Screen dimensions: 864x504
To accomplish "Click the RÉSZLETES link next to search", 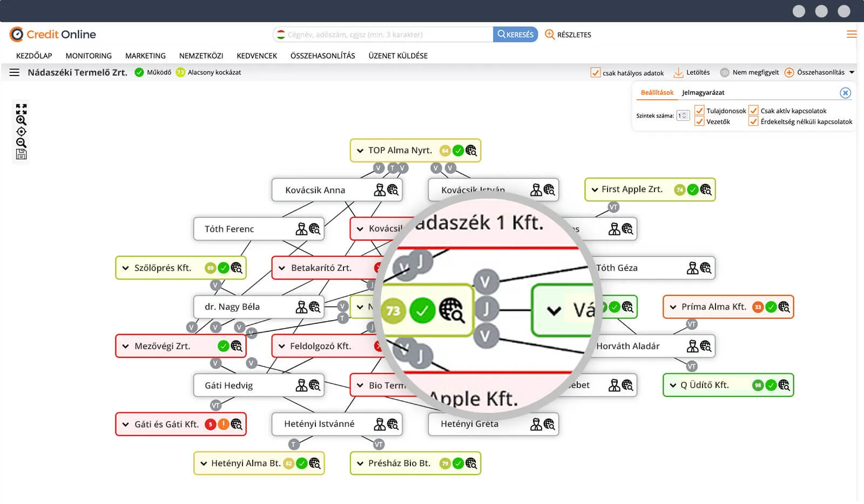I will click(574, 34).
